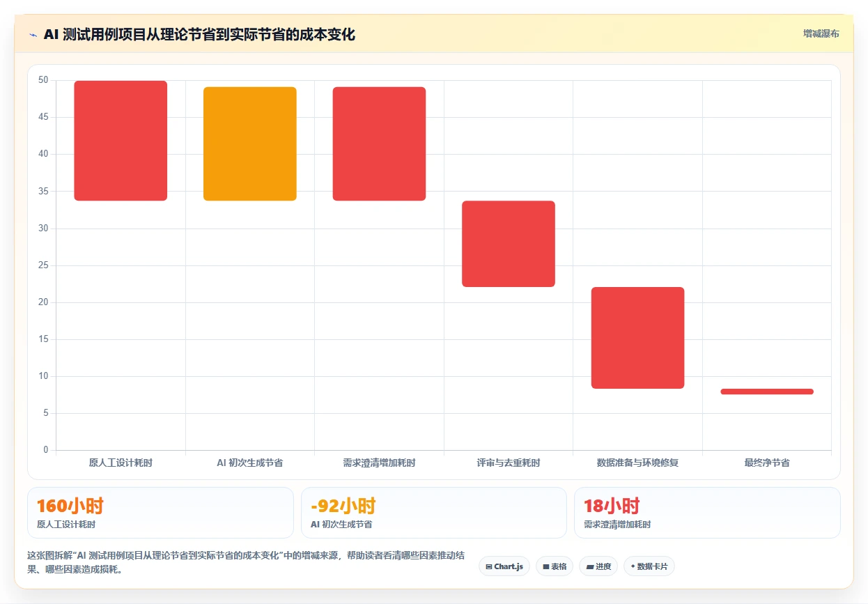Click axis label AI 初次生成节省
The image size is (868, 604).
pyautogui.click(x=250, y=463)
